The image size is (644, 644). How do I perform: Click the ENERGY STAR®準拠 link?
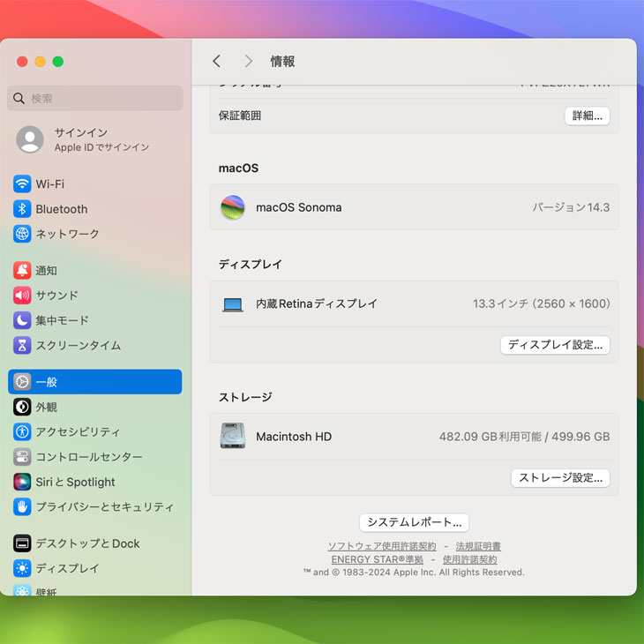tap(377, 559)
